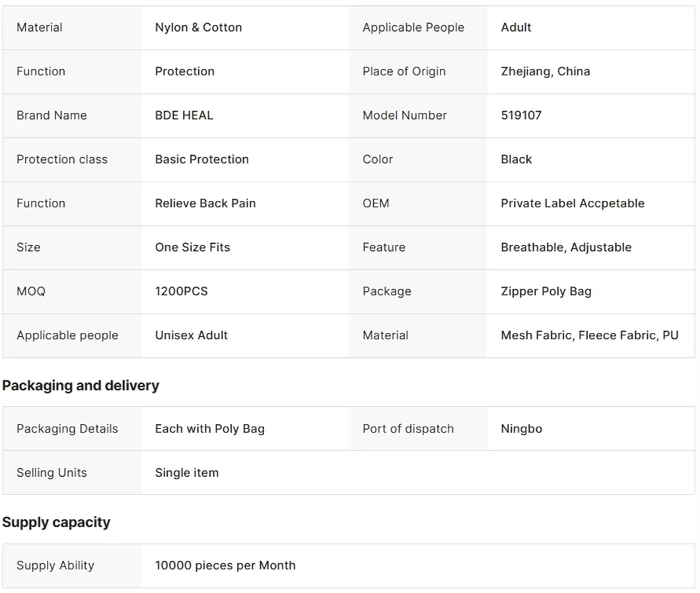
Task: Click the "Packaging and delivery" heading
Action: [81, 386]
